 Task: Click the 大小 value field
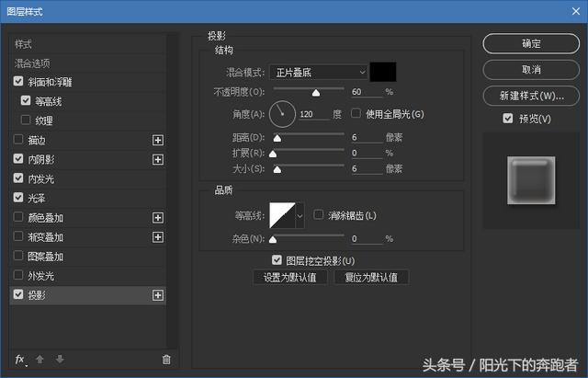366,169
